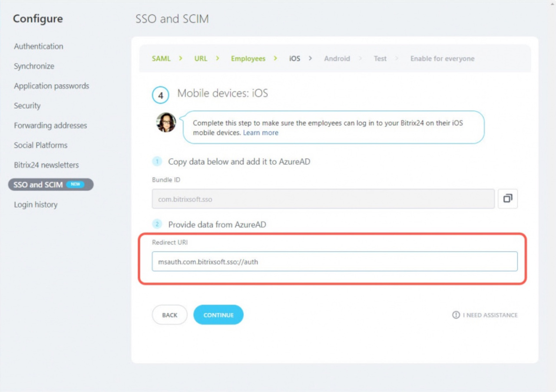The height and width of the screenshot is (392, 556).
Task: Select the Test step
Action: point(380,59)
